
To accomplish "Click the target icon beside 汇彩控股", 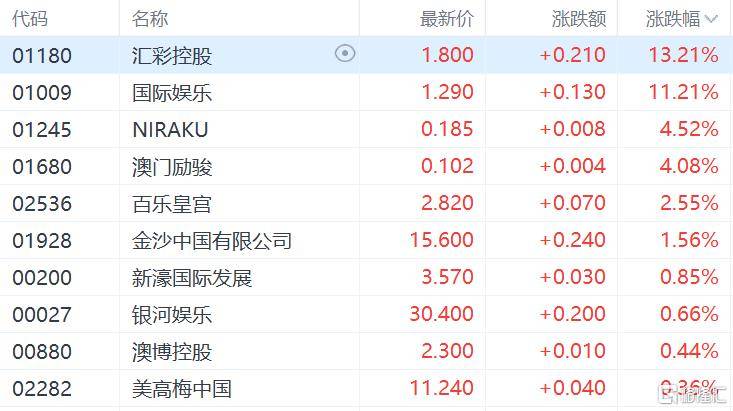I will coord(345,53).
